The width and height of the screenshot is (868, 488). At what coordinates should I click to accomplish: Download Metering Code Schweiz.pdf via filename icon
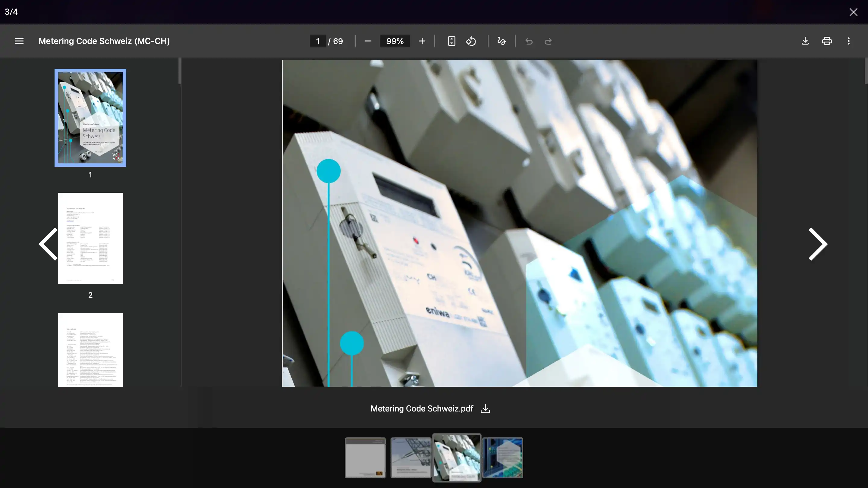(x=485, y=408)
